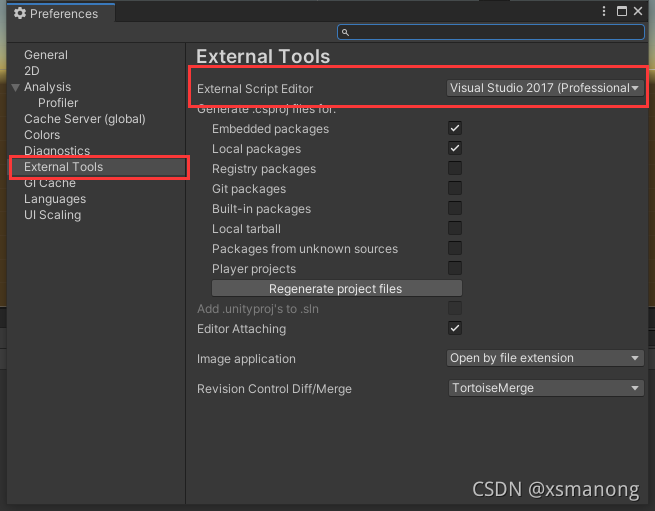Image resolution: width=655 pixels, height=511 pixels.
Task: Enable the Player projects checkbox
Action: (454, 268)
